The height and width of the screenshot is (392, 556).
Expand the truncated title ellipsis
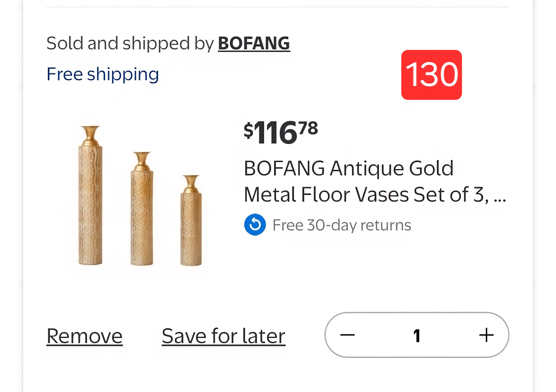[500, 195]
